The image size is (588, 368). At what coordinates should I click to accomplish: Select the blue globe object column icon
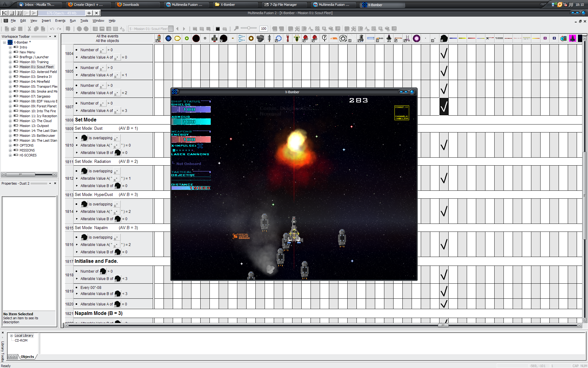click(x=168, y=38)
